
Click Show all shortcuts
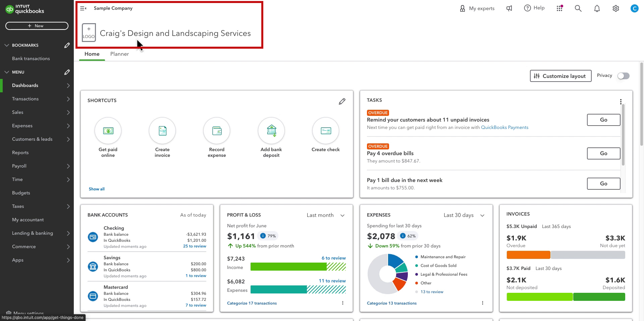(x=97, y=189)
